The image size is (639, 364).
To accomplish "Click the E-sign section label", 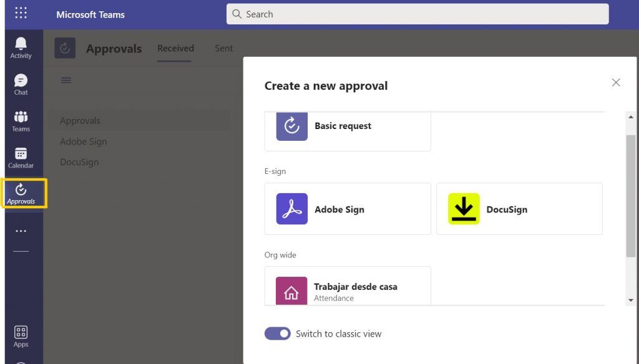I will [275, 171].
